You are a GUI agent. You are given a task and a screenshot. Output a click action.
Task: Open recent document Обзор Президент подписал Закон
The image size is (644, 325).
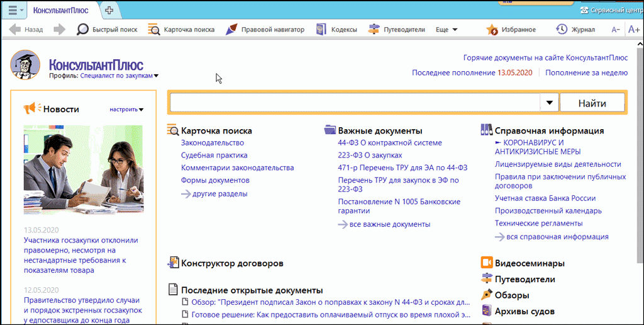(x=331, y=302)
